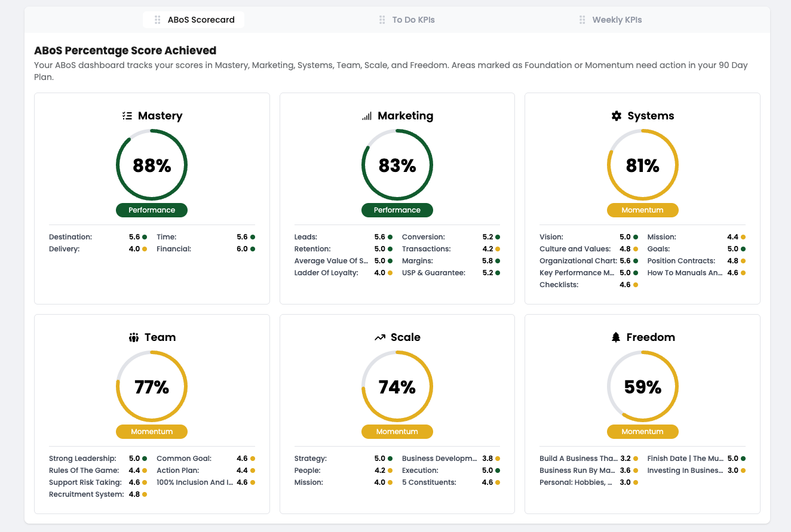Click the Destination score row label
The height and width of the screenshot is (532, 791).
pyautogui.click(x=70, y=237)
